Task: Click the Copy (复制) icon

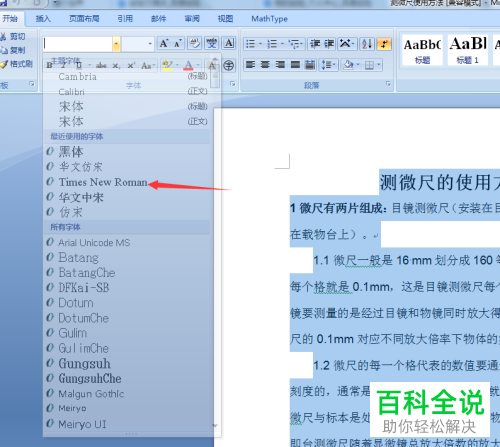Action: [x=4, y=50]
